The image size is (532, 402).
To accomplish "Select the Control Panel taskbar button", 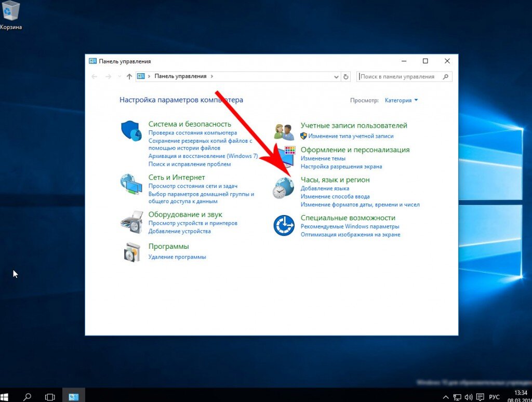I will click(x=74, y=396).
